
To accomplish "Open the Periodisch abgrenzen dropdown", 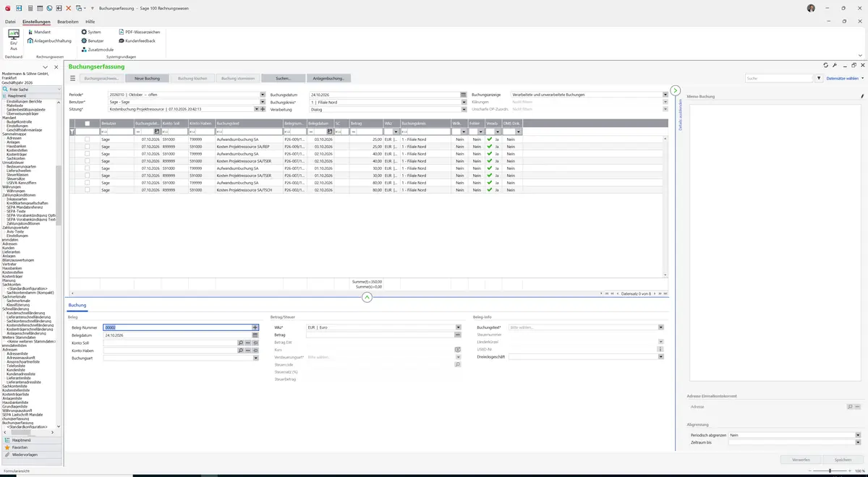I will 857,435.
